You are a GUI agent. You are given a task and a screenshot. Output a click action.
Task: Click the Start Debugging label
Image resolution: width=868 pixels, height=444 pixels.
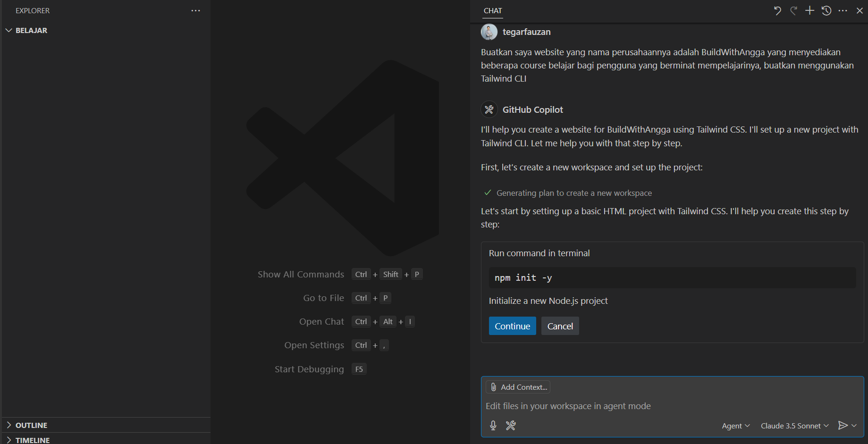(309, 369)
